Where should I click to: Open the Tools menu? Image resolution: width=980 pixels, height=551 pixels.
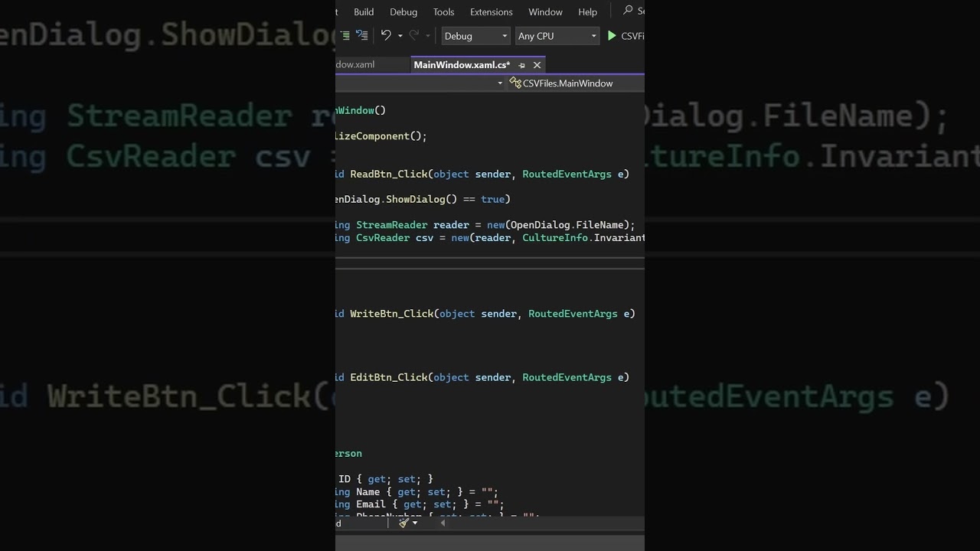(443, 11)
